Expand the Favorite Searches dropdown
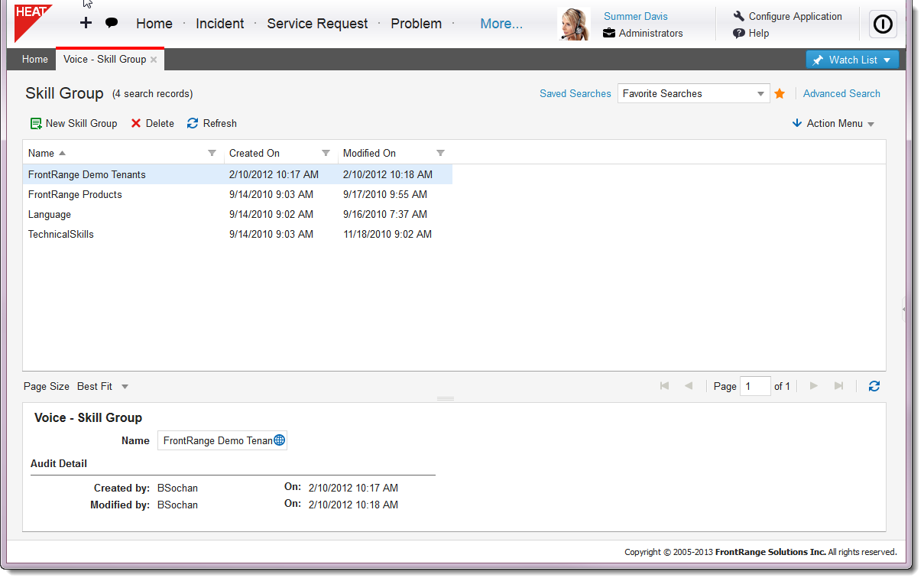The image size is (924, 581). (760, 94)
